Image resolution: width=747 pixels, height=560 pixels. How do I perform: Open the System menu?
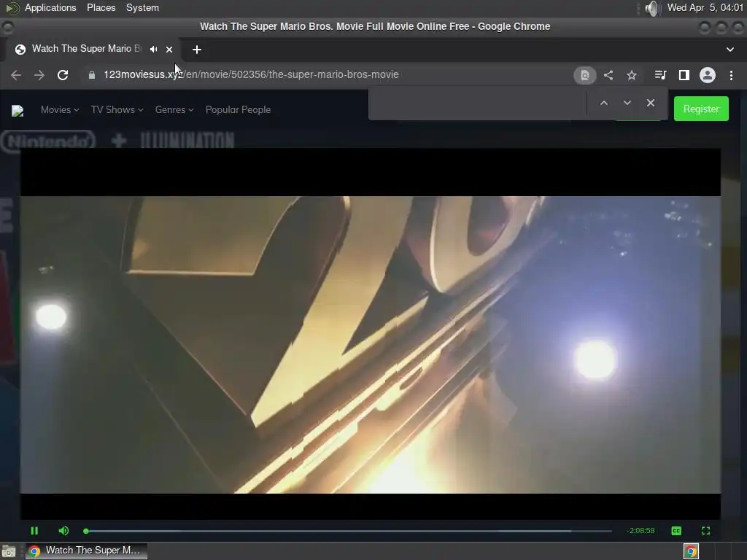[142, 7]
